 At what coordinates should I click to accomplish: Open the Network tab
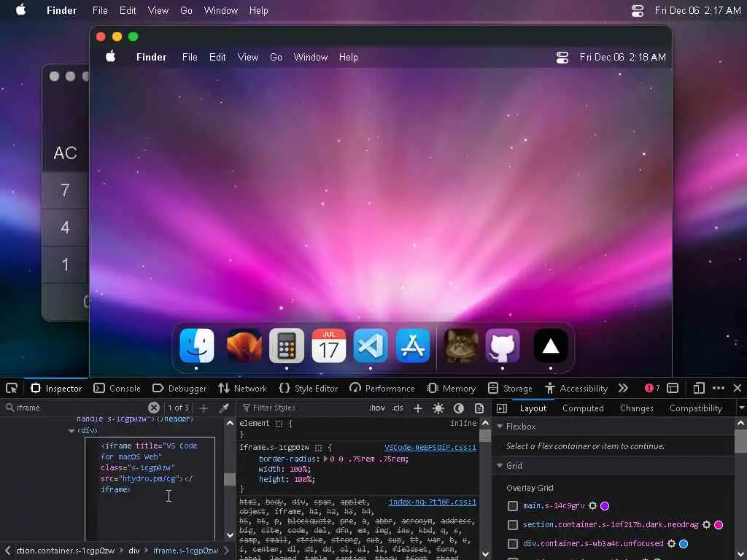243,389
